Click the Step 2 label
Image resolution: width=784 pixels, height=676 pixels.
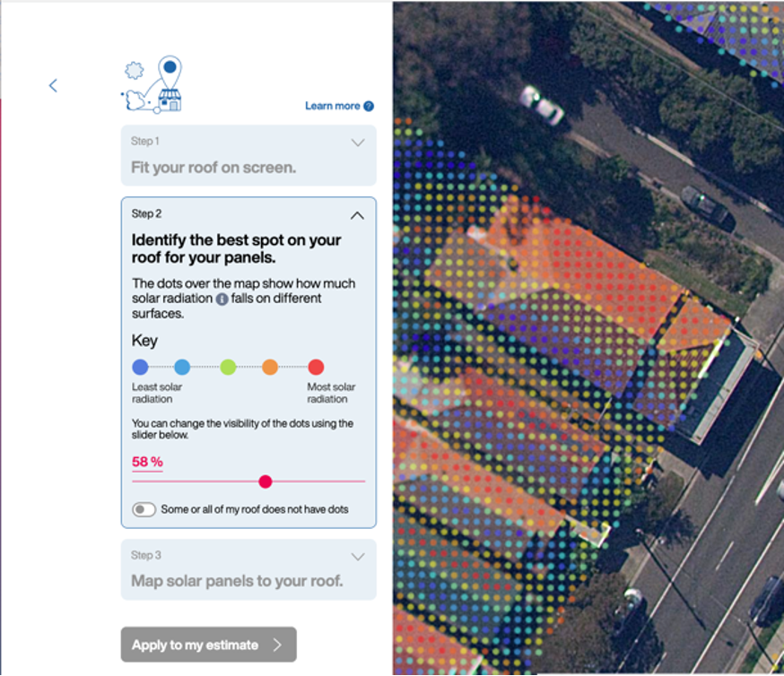146,214
